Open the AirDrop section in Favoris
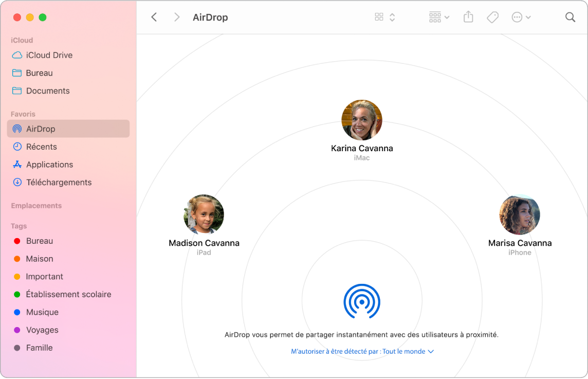Screen dimensions: 588x379 coord(40,129)
